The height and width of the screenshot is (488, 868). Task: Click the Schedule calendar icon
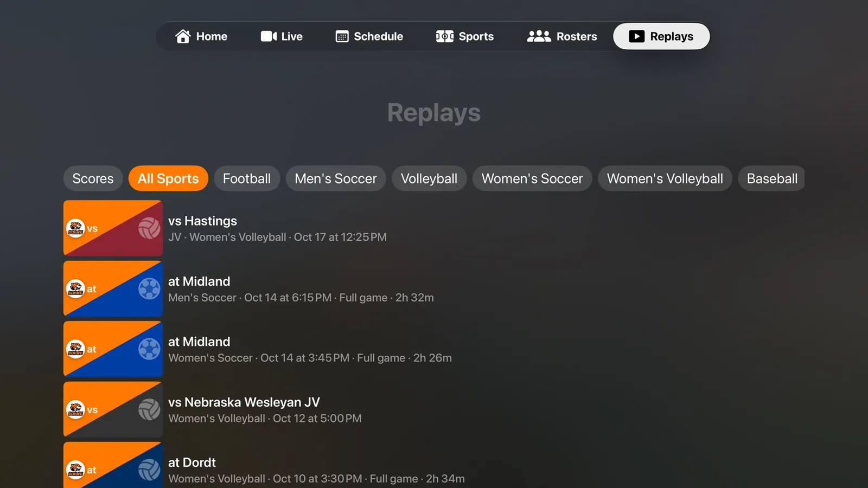click(x=342, y=36)
